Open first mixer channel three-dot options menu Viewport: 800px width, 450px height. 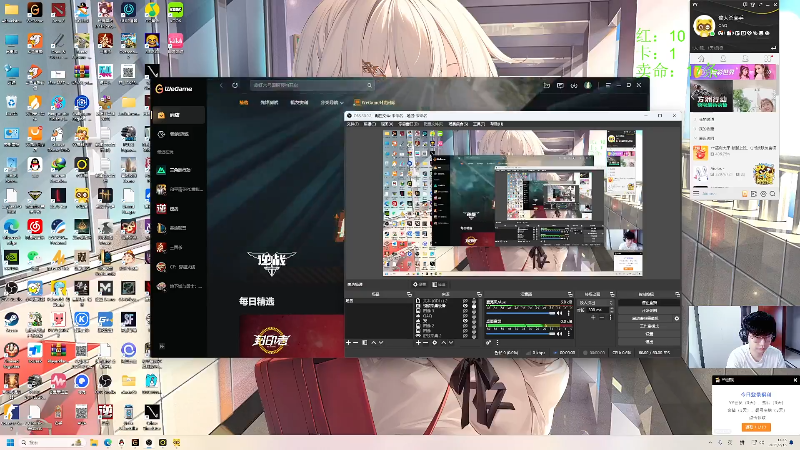568,313
